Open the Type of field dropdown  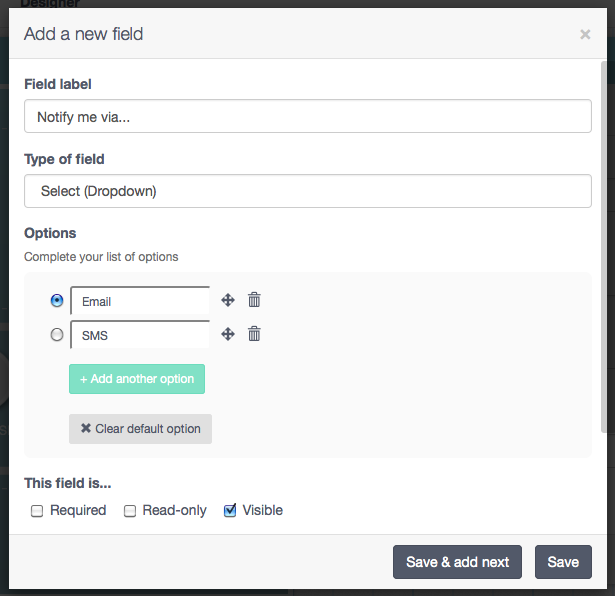point(308,191)
